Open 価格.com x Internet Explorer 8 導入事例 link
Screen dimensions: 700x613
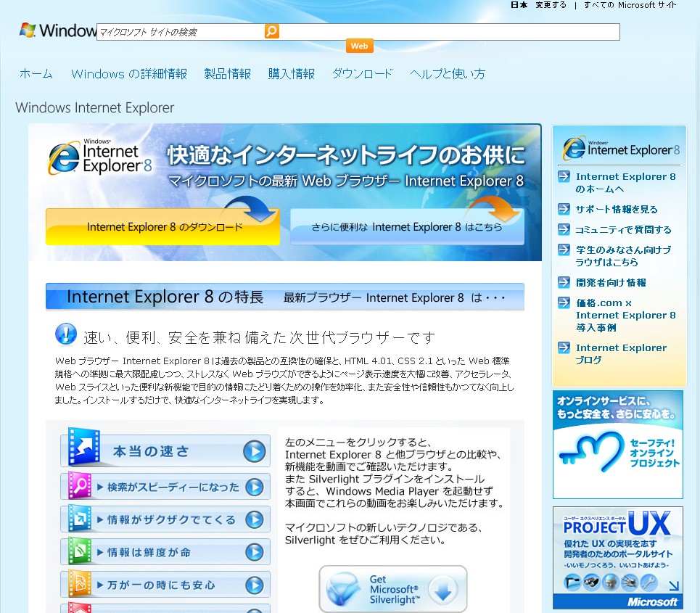click(625, 316)
